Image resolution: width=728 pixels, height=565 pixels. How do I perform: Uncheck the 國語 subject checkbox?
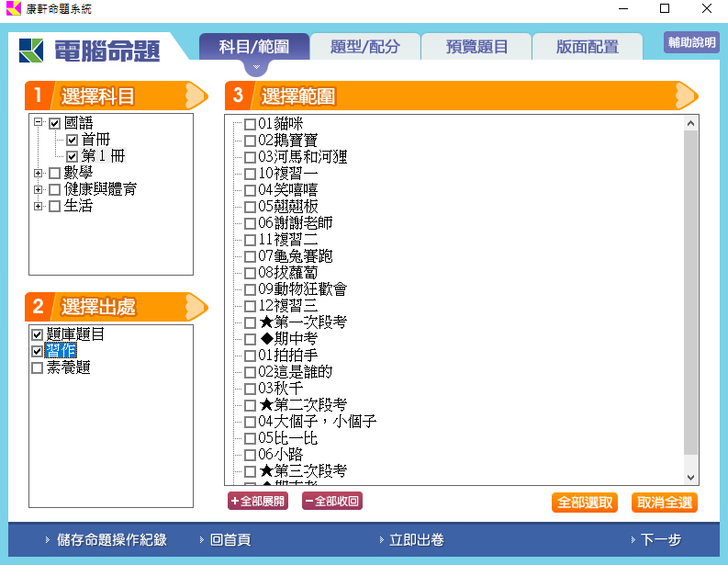(54, 123)
